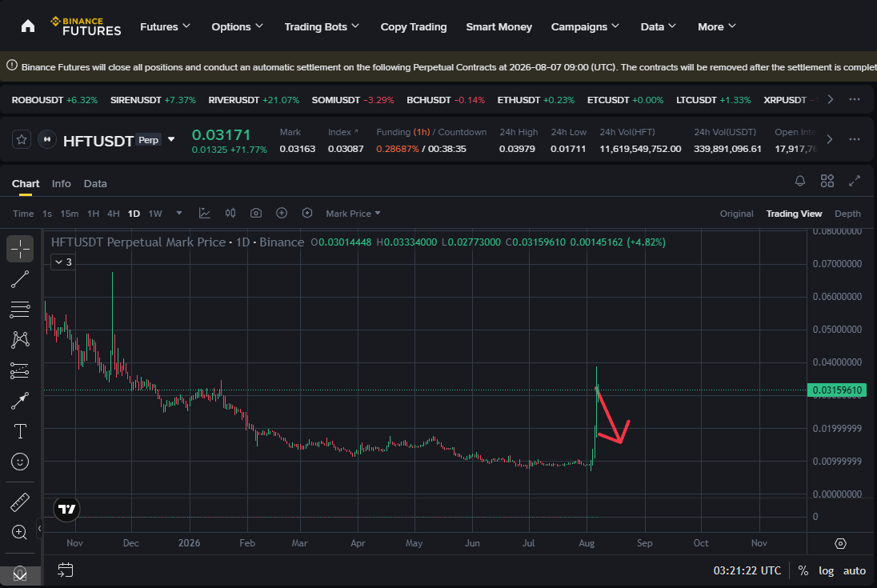Image resolution: width=877 pixels, height=588 pixels.
Task: Open the technical indicators icon
Action: coord(205,213)
